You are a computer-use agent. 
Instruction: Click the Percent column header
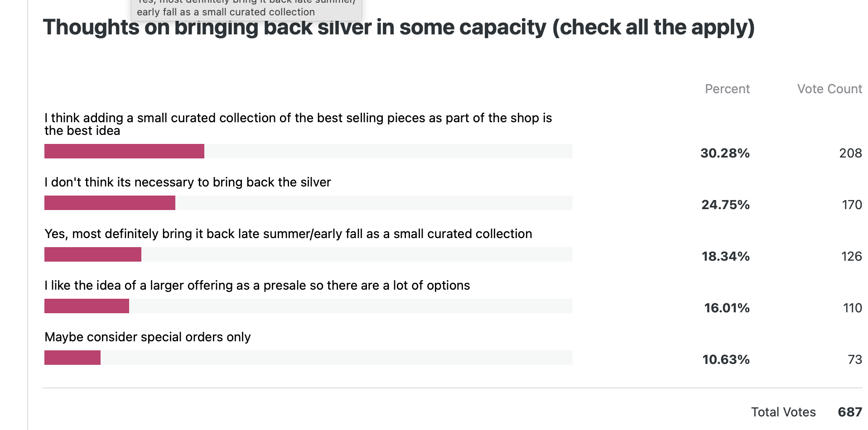(x=727, y=89)
